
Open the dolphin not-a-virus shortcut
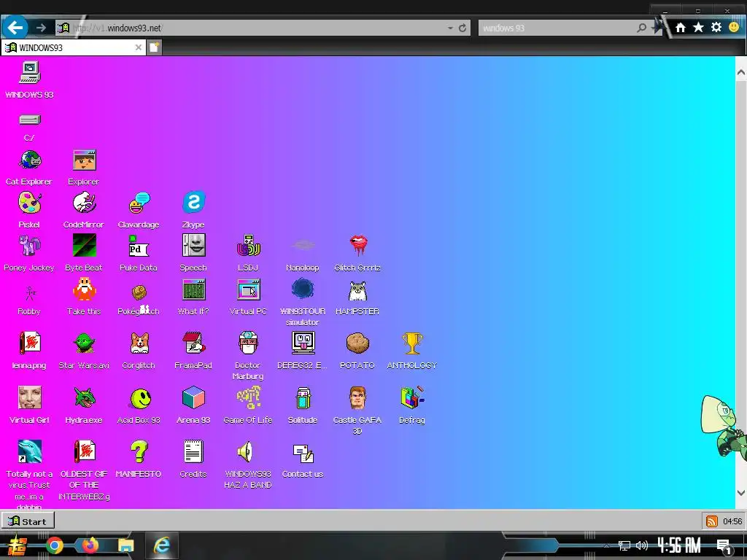(29, 452)
